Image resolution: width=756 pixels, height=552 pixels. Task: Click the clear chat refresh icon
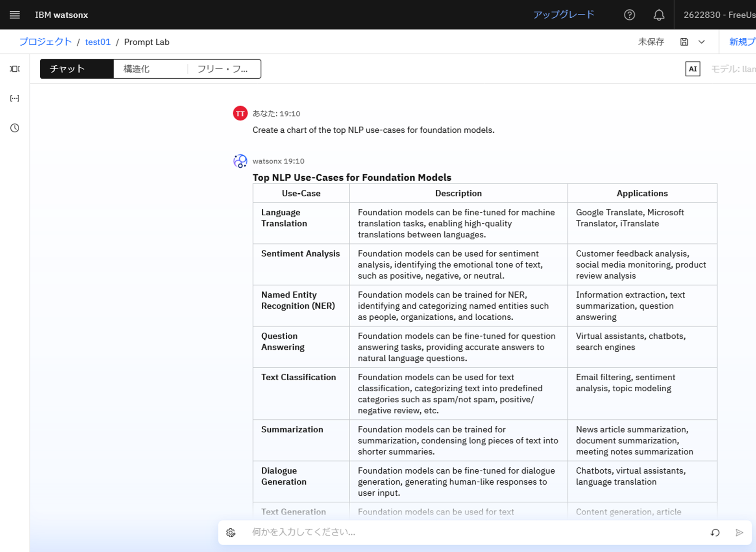715,533
